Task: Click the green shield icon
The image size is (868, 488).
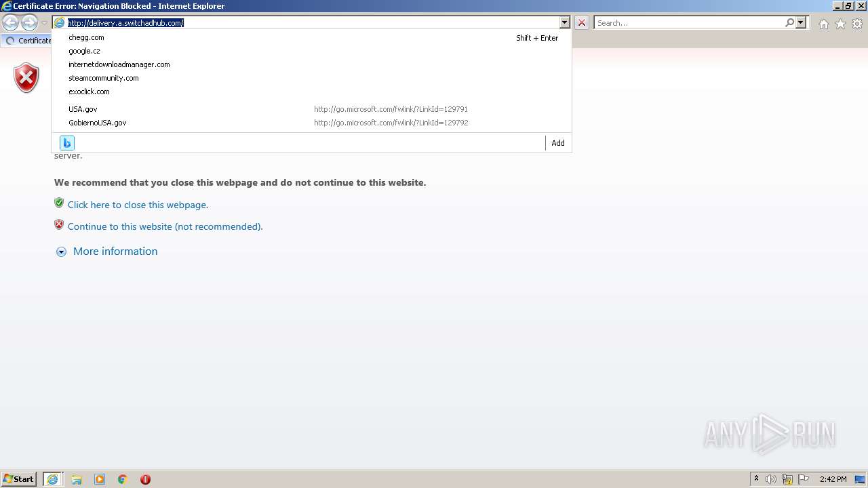Action: click(59, 203)
